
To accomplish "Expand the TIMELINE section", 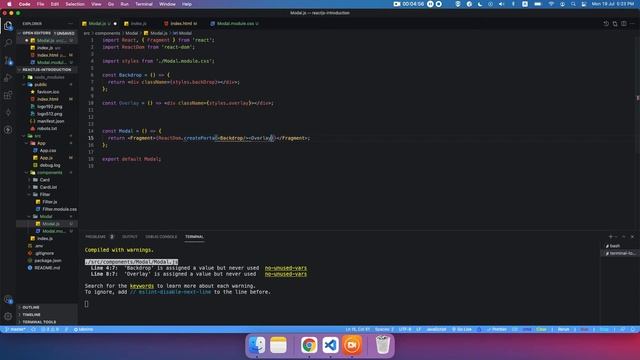I will [x=47, y=315].
